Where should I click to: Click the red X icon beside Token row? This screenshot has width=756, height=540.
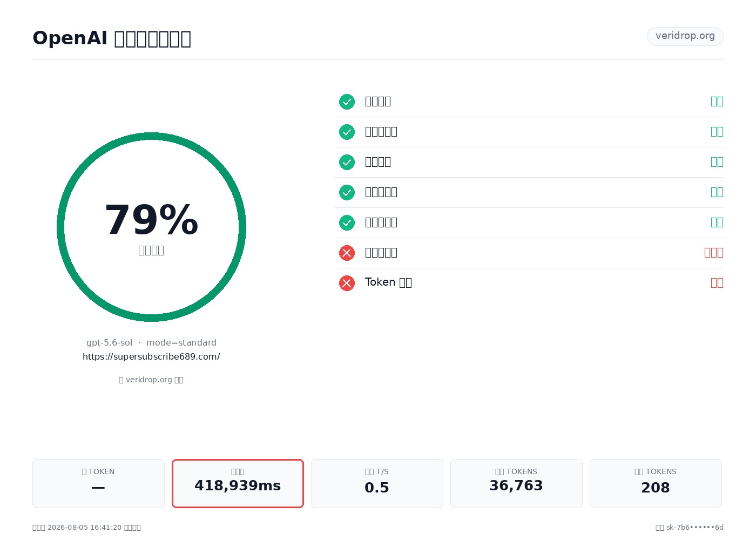(x=347, y=283)
